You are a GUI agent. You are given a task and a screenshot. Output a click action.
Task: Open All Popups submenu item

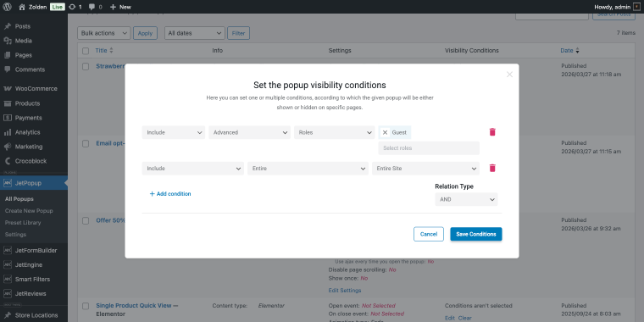[x=19, y=199]
